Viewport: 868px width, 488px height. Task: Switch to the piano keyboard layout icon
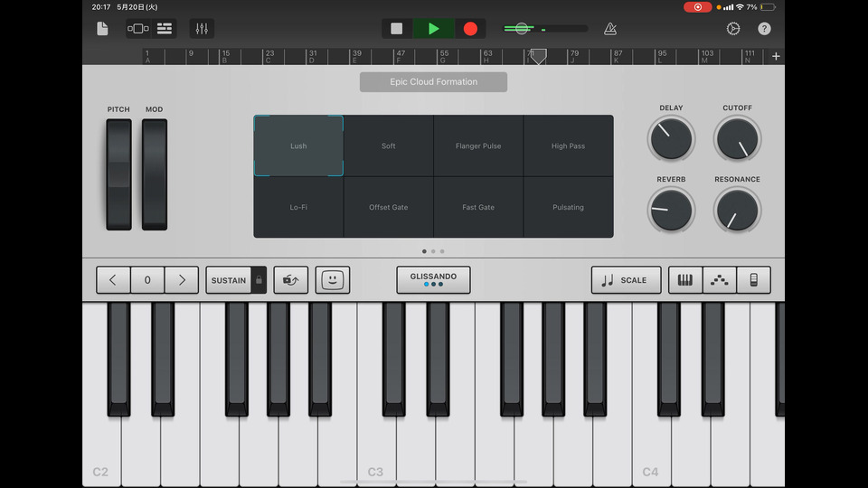pyautogui.click(x=684, y=280)
